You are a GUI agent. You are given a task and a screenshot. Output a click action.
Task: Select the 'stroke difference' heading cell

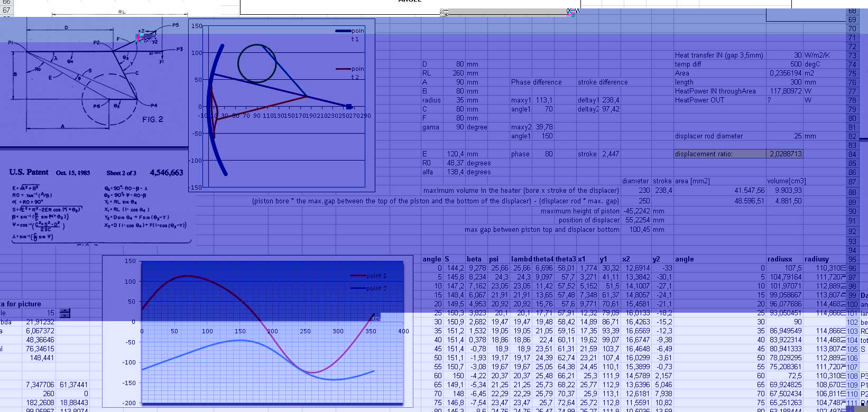click(x=603, y=82)
